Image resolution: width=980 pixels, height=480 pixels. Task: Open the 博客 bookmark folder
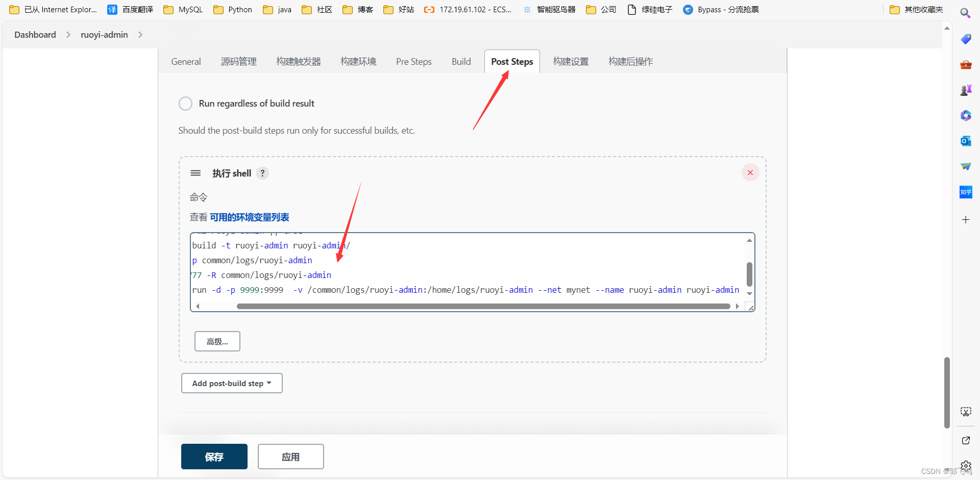(358, 10)
